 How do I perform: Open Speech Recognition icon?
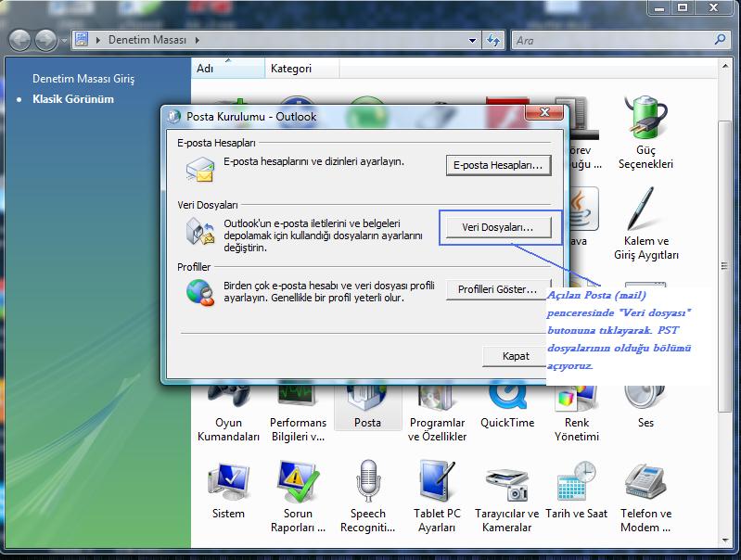(367, 496)
